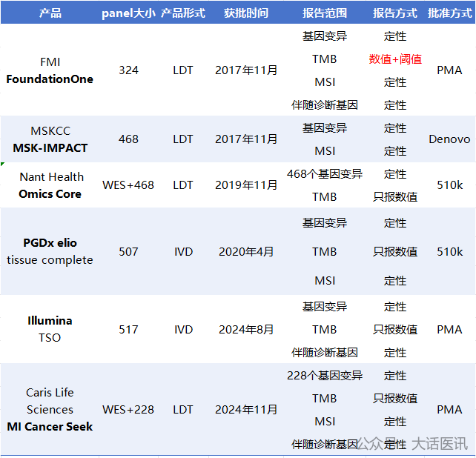Click PMA in the MI Cancer Seek row

[x=449, y=409]
